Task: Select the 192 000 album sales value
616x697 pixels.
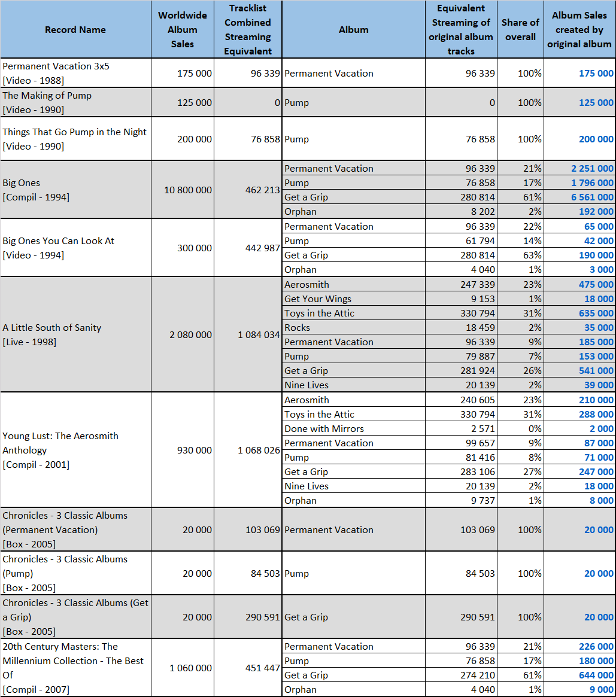Action: 596,212
